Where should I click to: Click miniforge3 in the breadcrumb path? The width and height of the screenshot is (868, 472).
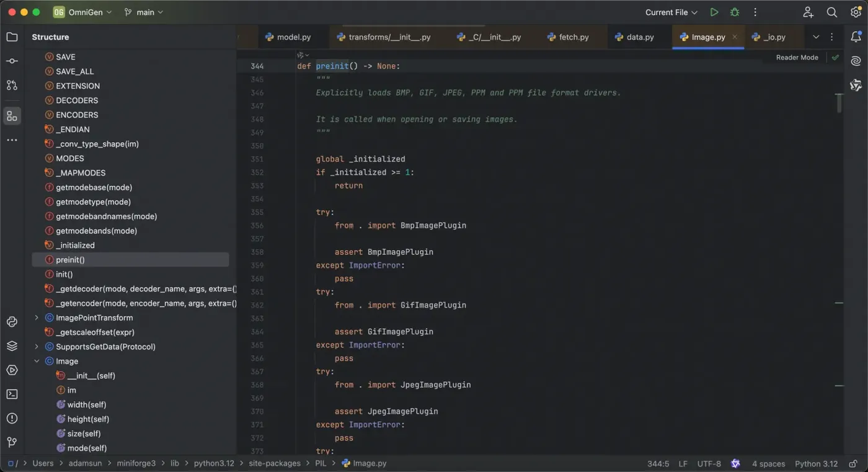(136, 463)
